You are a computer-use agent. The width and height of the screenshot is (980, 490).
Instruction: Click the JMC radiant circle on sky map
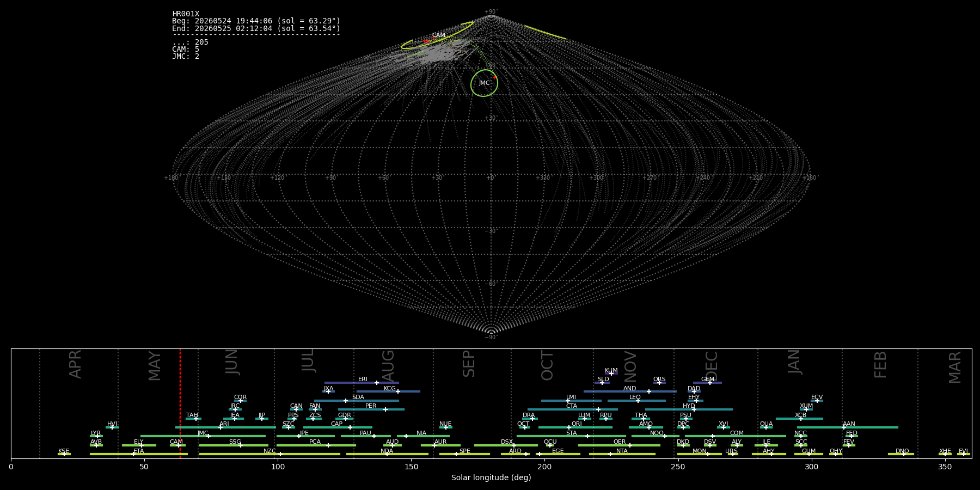coord(484,83)
